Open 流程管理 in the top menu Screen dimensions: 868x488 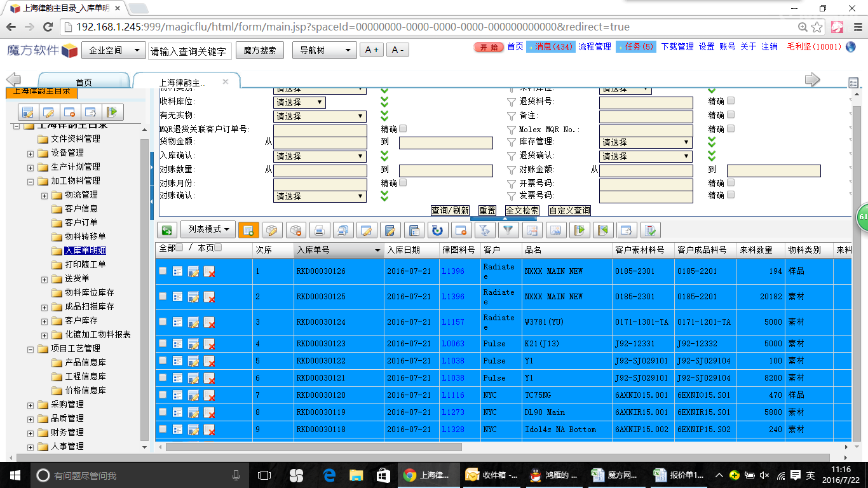[x=594, y=47]
